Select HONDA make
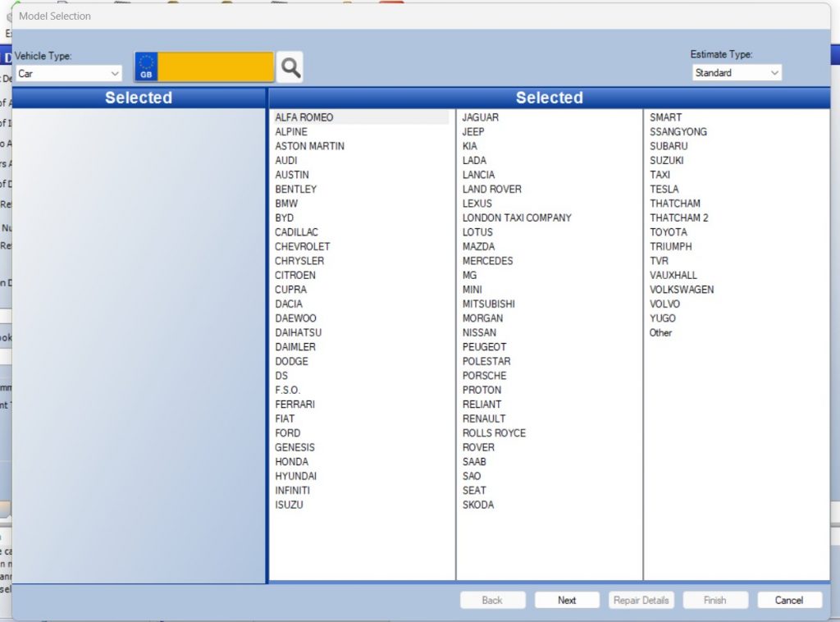This screenshot has height=622, width=840. coord(291,462)
